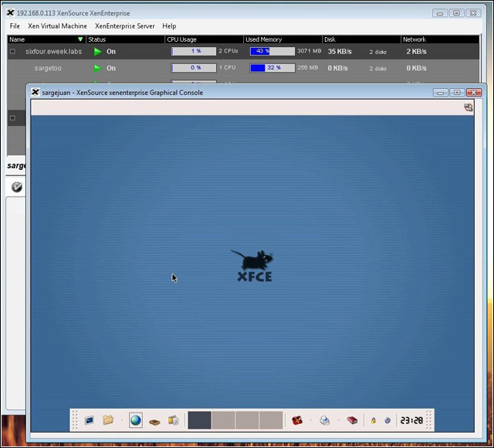Viewport: 494px width, 448px height.
Task: Open the Xen Virtual Machine menu
Action: tap(57, 26)
